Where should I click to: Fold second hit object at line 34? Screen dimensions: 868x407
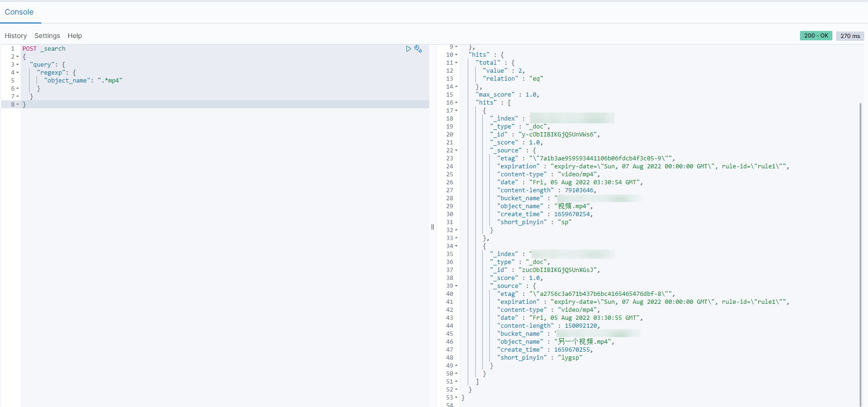pos(456,246)
